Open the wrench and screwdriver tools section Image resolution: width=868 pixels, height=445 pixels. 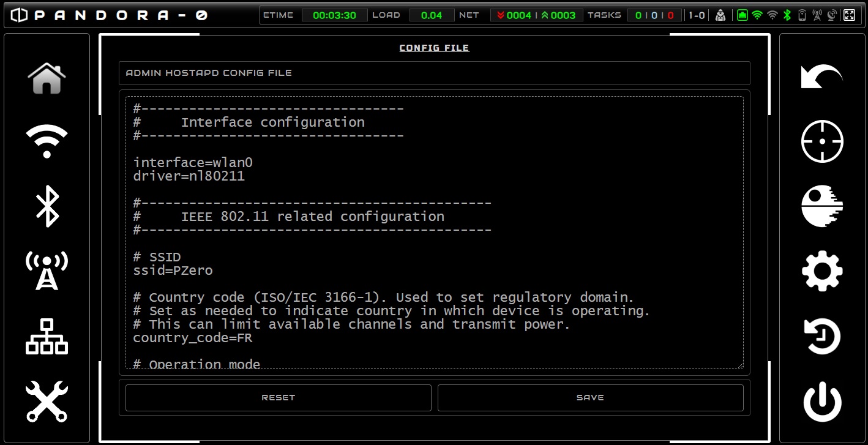(x=47, y=401)
